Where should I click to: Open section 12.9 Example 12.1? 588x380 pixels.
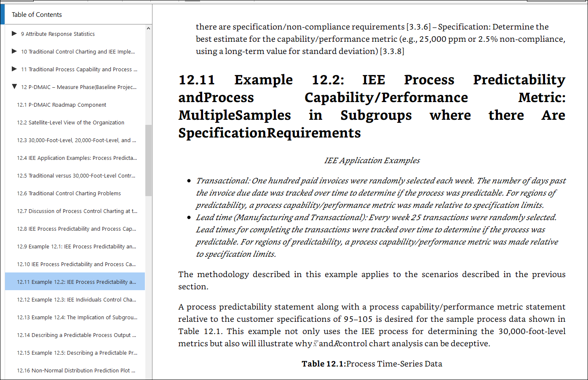(76, 246)
